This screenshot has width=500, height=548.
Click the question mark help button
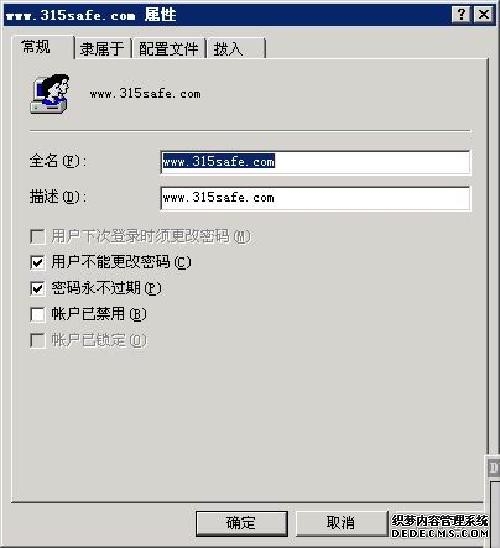[461, 15]
